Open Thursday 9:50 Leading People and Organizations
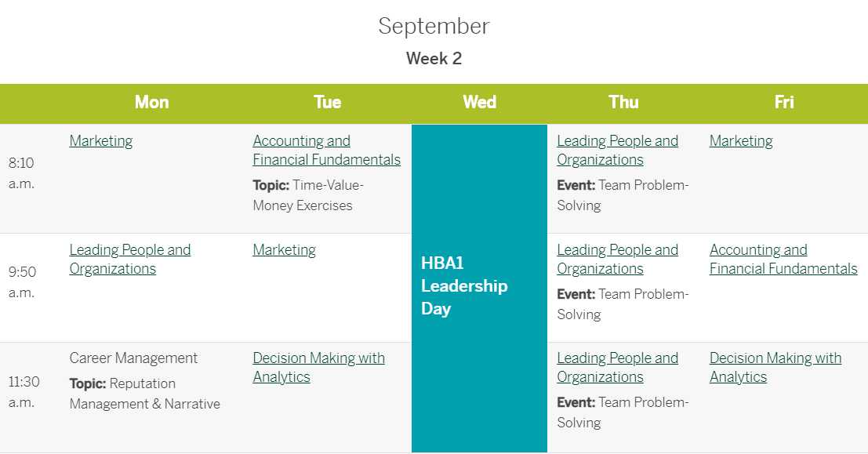 coord(617,259)
